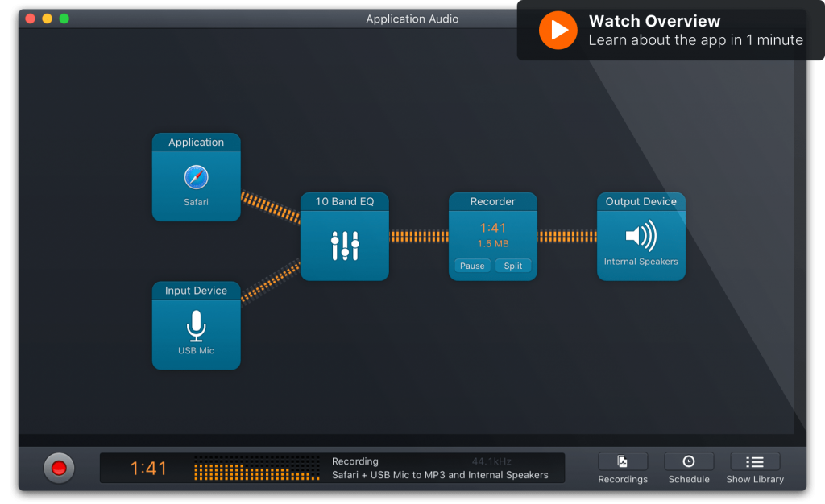
Task: Split the current recording file
Action: pyautogui.click(x=514, y=266)
